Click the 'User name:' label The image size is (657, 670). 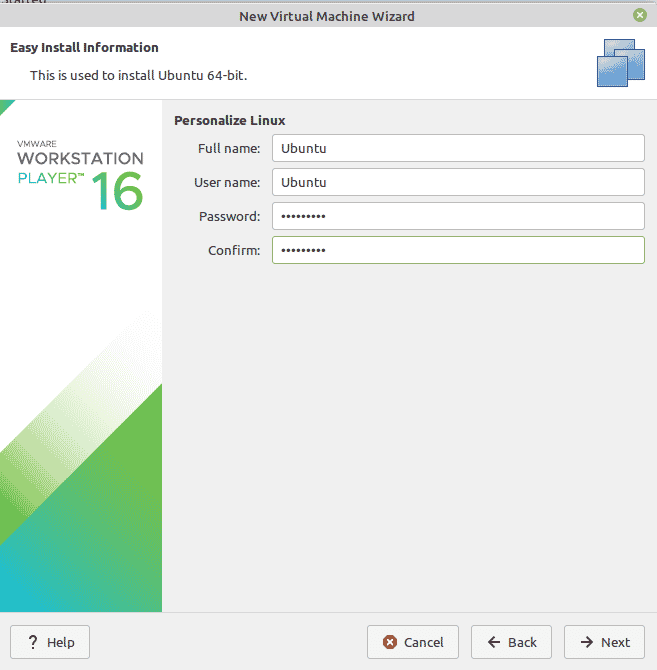click(x=227, y=182)
